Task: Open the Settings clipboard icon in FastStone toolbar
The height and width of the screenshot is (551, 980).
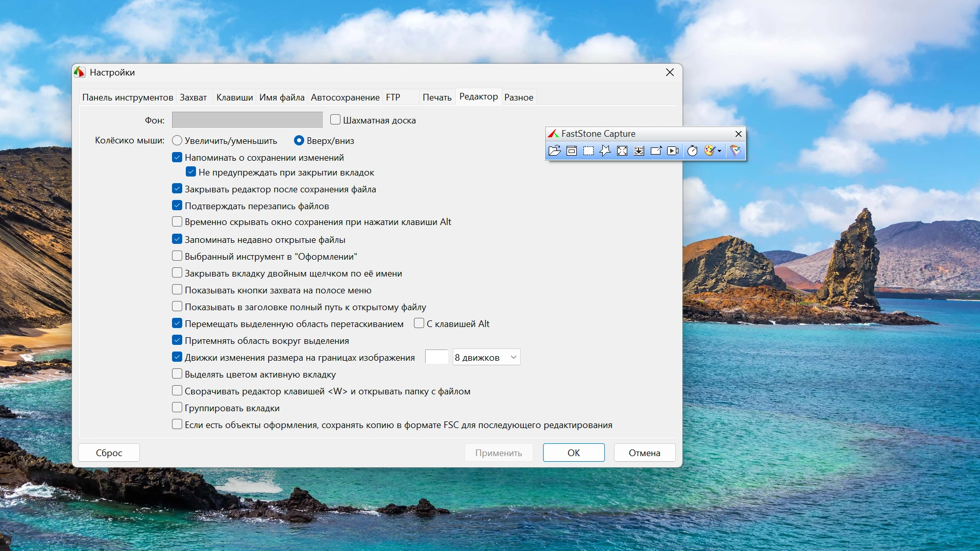Action: coord(735,151)
